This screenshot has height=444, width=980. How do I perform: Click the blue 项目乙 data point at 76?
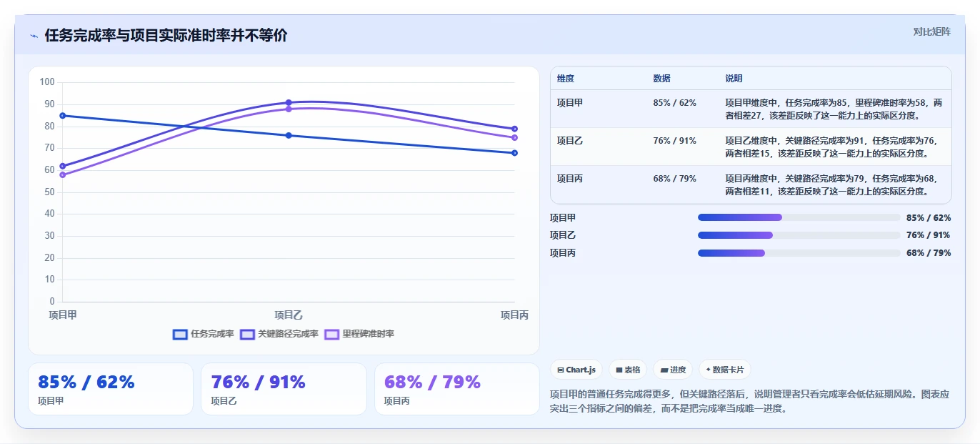pyautogui.click(x=289, y=135)
